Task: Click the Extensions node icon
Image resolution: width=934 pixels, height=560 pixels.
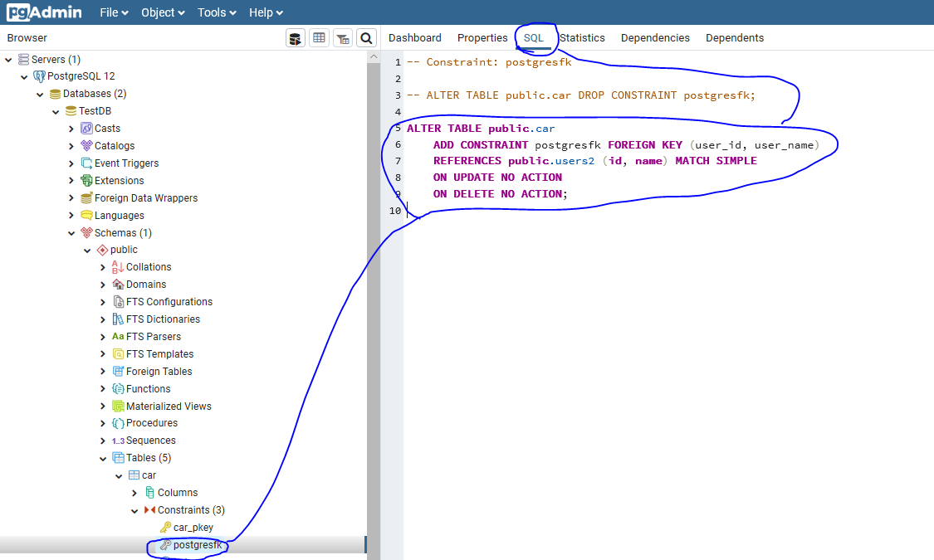Action: pyautogui.click(x=86, y=180)
